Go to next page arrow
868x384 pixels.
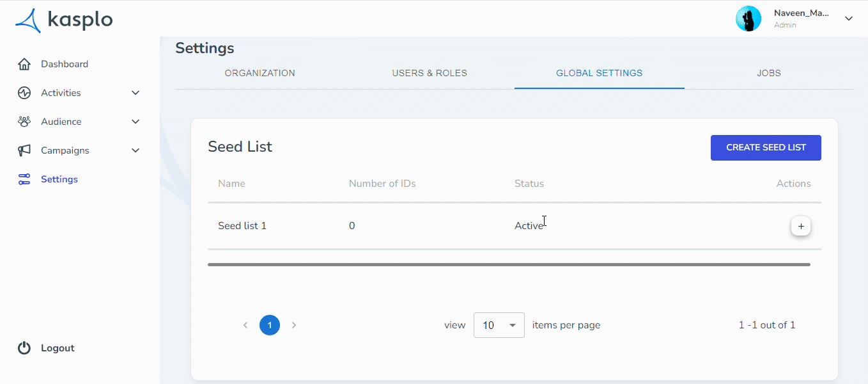coord(294,325)
